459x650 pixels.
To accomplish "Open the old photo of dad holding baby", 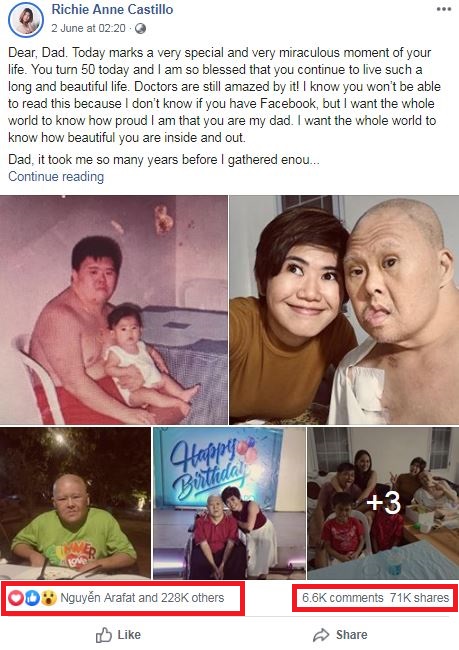I will (x=114, y=310).
